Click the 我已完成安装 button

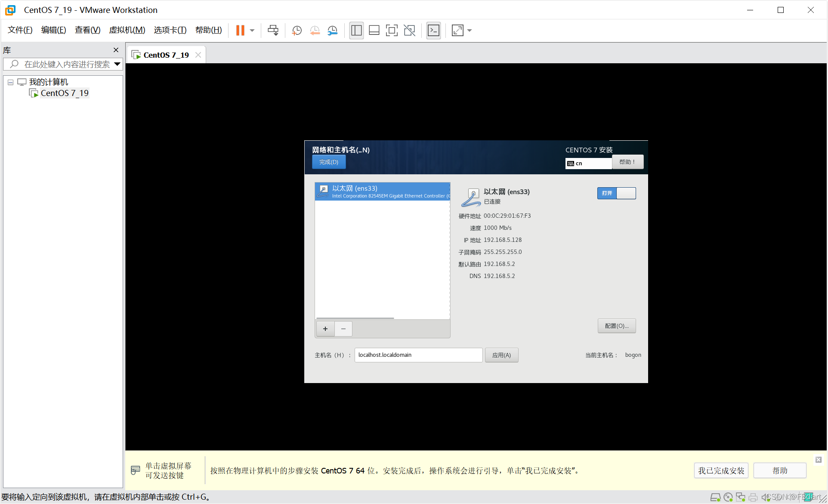[721, 470]
